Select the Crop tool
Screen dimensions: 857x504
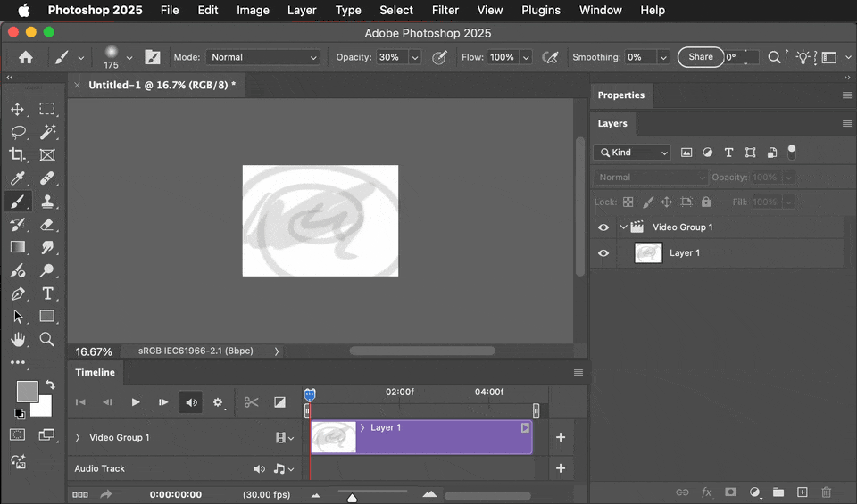tap(17, 155)
